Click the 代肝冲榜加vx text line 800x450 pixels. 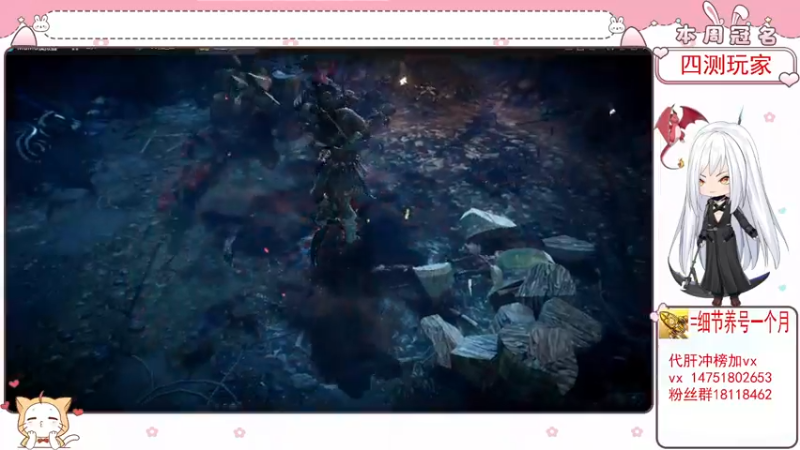click(x=713, y=361)
